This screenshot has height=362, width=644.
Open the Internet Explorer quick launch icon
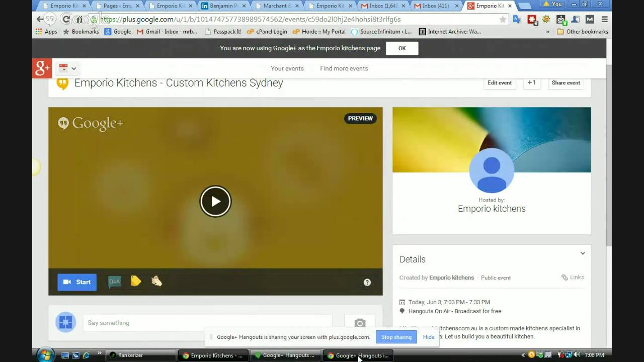click(x=86, y=355)
